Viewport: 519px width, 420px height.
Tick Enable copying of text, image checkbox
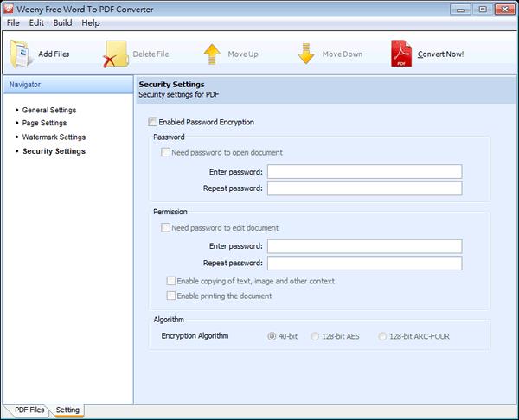[x=170, y=281]
